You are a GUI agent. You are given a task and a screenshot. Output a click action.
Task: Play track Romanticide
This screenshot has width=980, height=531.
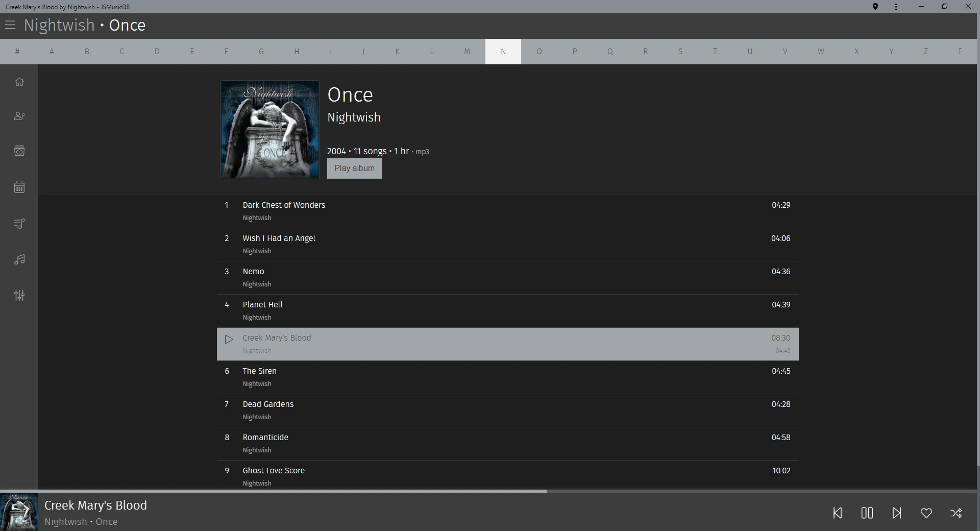coord(508,444)
